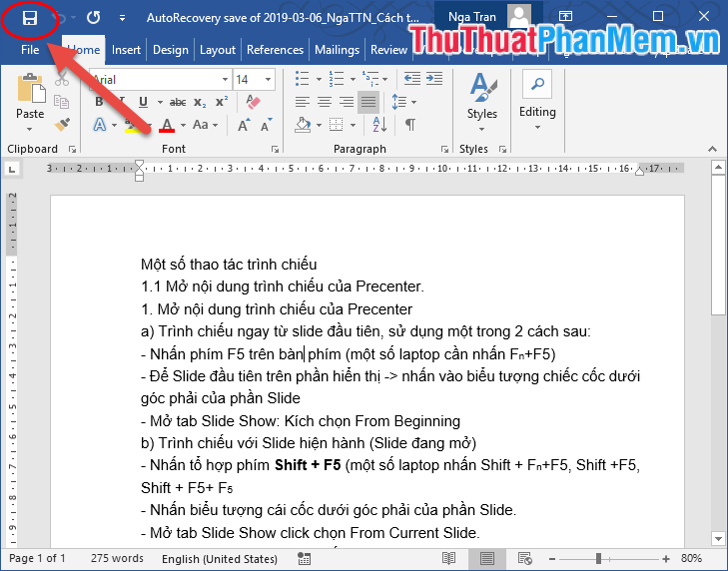728x571 pixels.
Task: Save the document with the floppy disk icon
Action: [30, 19]
